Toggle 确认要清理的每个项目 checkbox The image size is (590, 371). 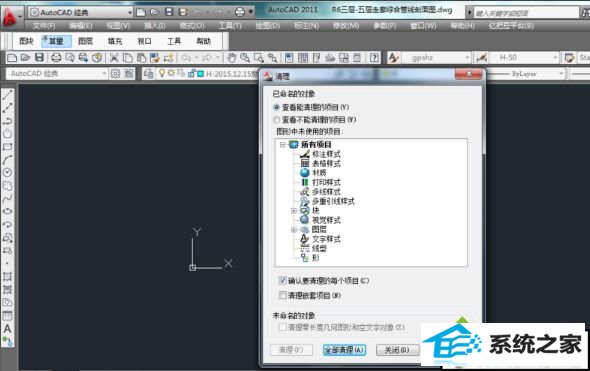pos(283,280)
